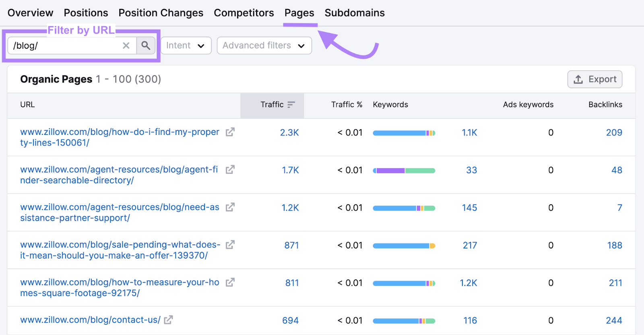This screenshot has height=335, width=644.
Task: Click the keyword intent bar for sale-pending row
Action: coord(404,246)
